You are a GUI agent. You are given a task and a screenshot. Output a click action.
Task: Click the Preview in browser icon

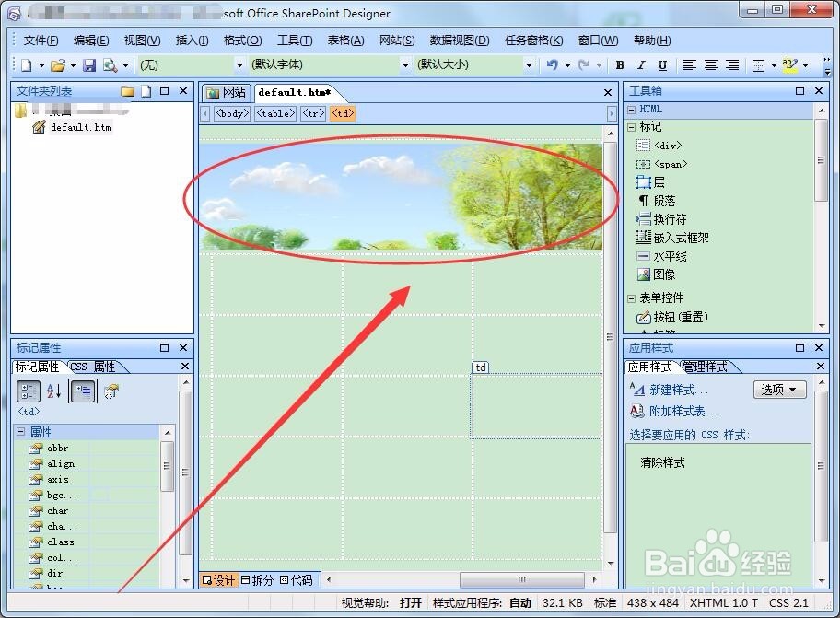110,65
